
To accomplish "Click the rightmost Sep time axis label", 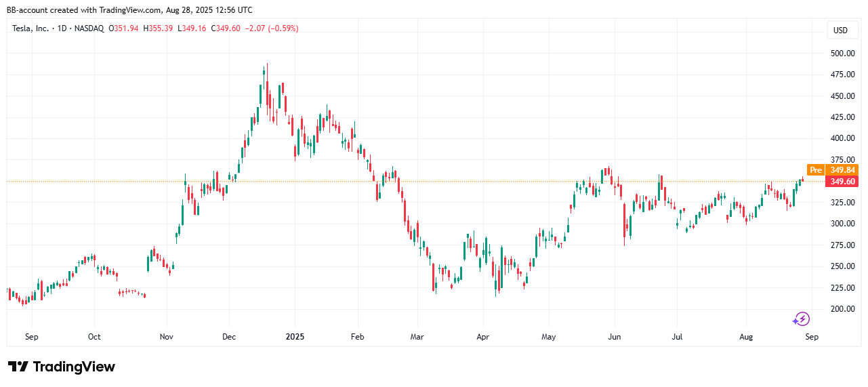I will click(x=812, y=337).
